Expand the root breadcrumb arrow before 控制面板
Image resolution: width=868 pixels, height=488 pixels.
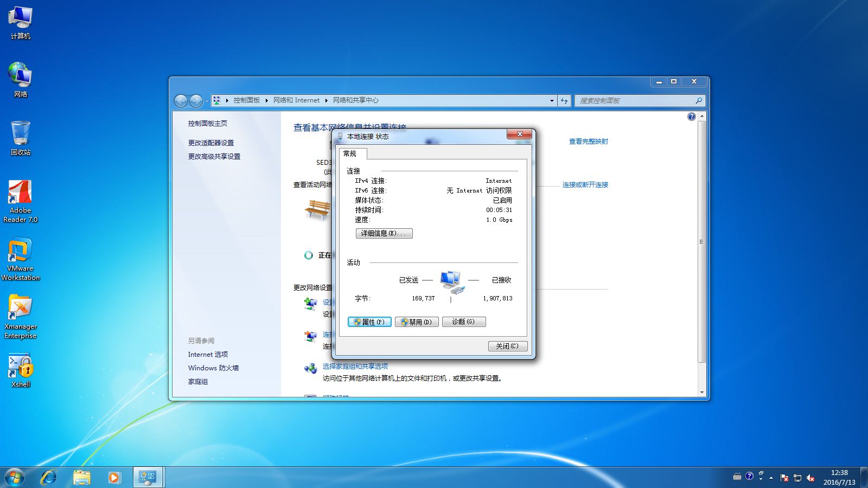(227, 100)
